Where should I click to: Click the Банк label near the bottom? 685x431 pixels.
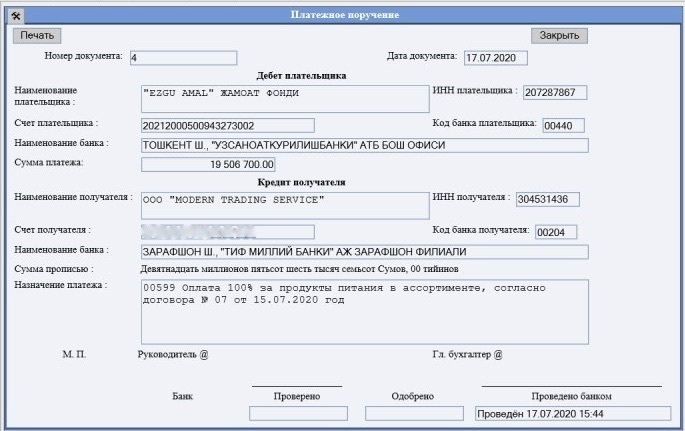click(x=183, y=396)
